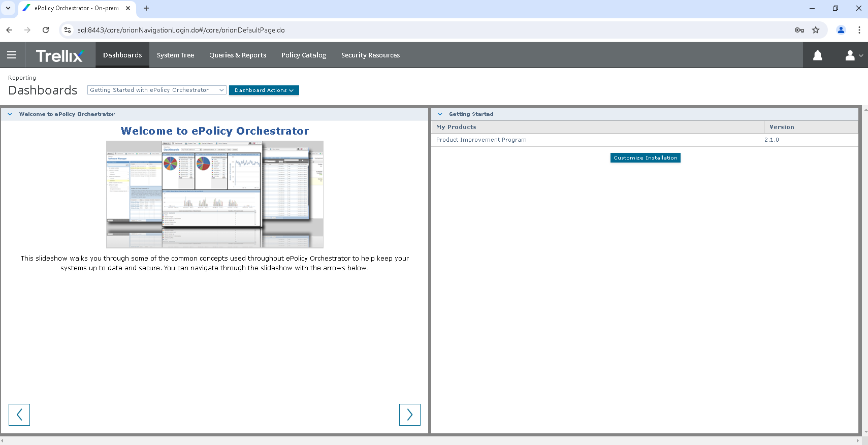Click the Customize Installation button
The width and height of the screenshot is (868, 445).
pos(645,158)
